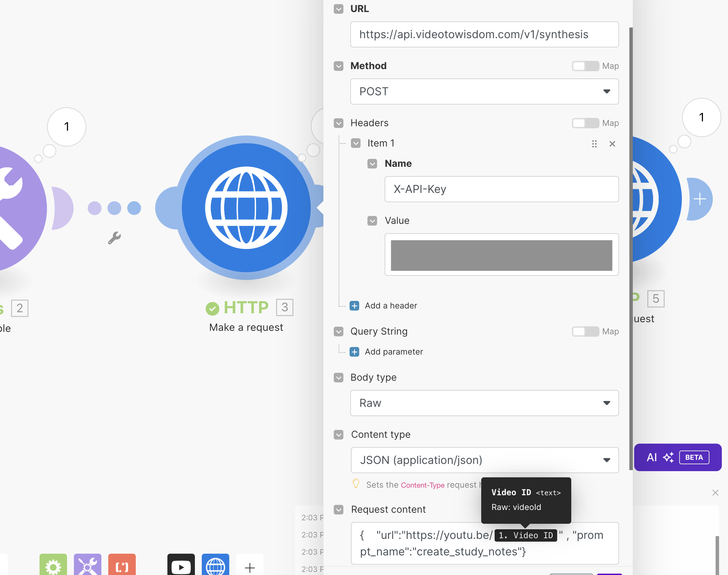Open the JSON content type dropdown
The image size is (728, 575).
point(485,460)
